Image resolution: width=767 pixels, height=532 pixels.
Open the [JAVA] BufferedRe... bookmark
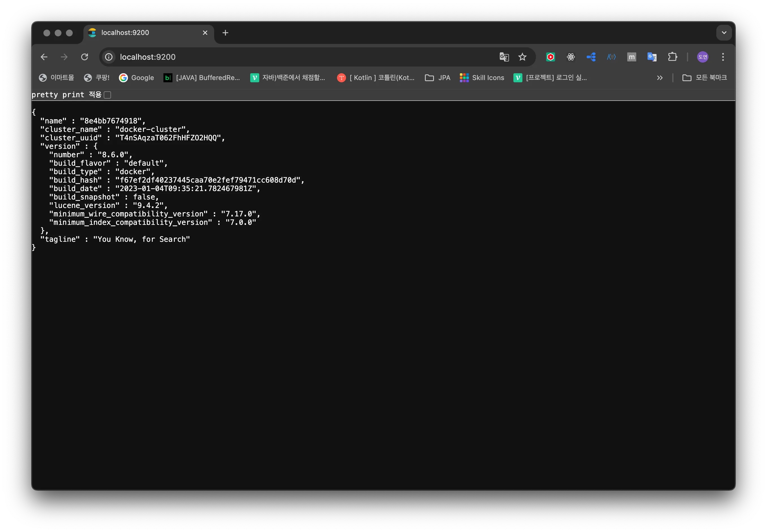202,78
